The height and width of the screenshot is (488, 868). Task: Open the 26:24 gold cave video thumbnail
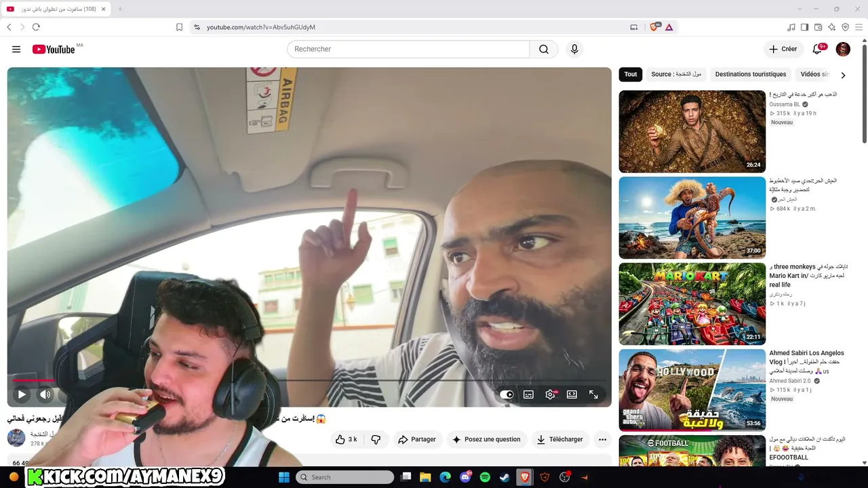(692, 131)
